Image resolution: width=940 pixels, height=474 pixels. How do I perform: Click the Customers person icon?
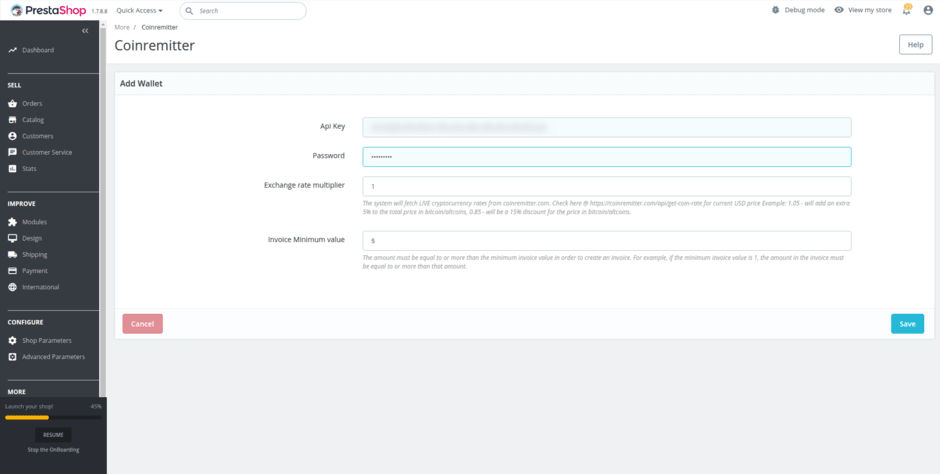13,136
